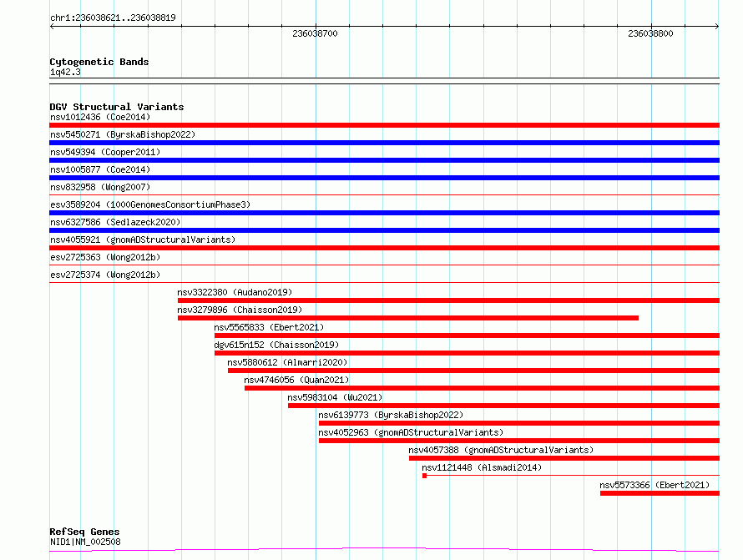This screenshot has width=743, height=560.
Task: Open nsv4746056 (Quan2021) label
Action: click(x=296, y=380)
